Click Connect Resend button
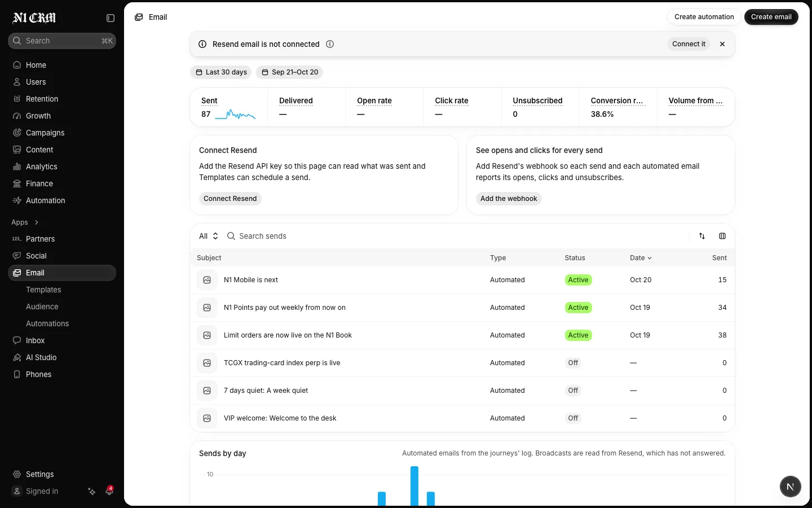 tap(230, 199)
